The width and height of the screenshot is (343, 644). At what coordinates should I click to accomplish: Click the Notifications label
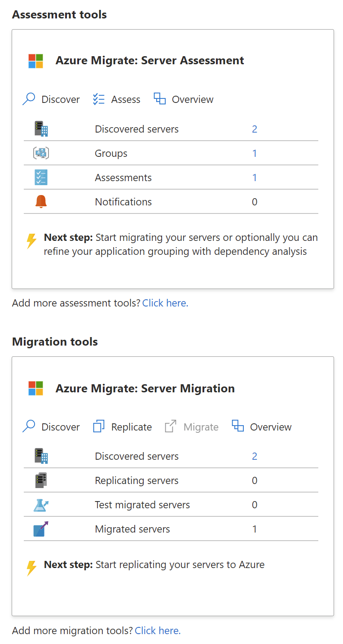[x=123, y=202]
